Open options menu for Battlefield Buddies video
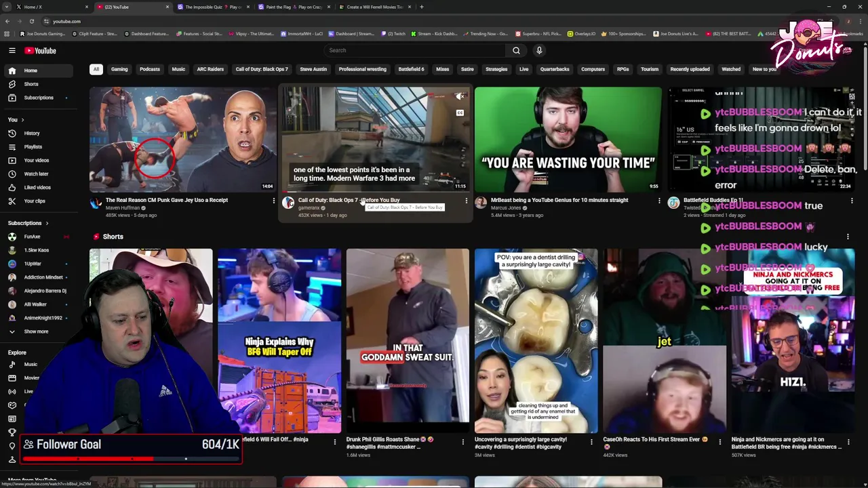The image size is (868, 488). coord(852,201)
